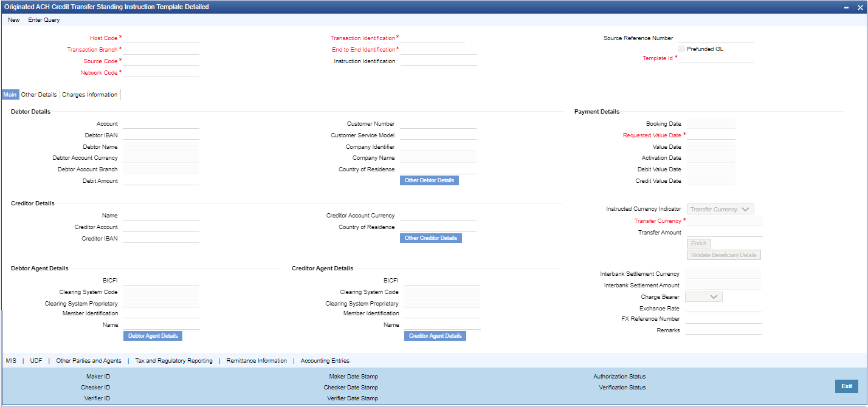Click the Customer Service Model field

pyautogui.click(x=438, y=135)
